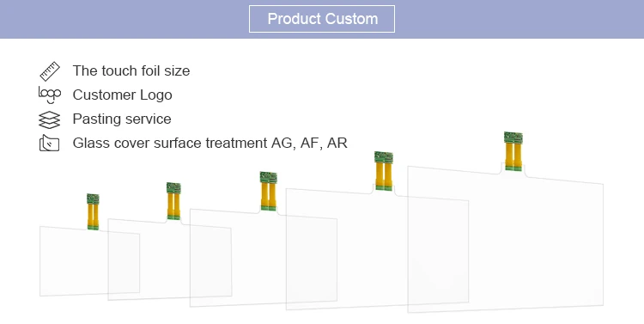Click the Product Custom header button
The image size is (644, 324).
click(322, 19)
